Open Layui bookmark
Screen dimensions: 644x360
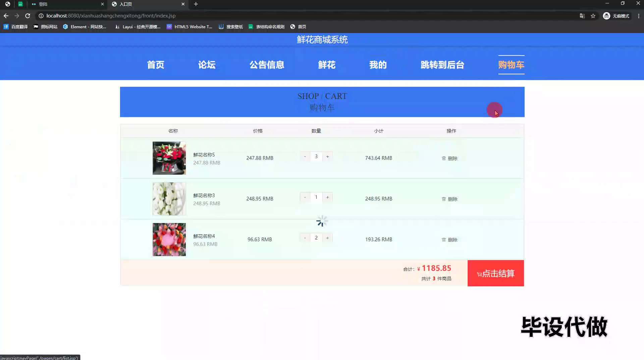coord(138,27)
